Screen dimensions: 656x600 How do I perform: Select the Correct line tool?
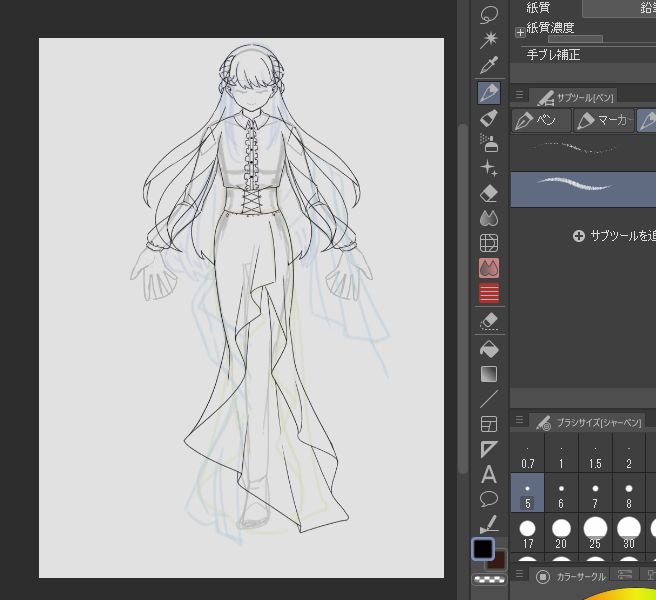489,524
